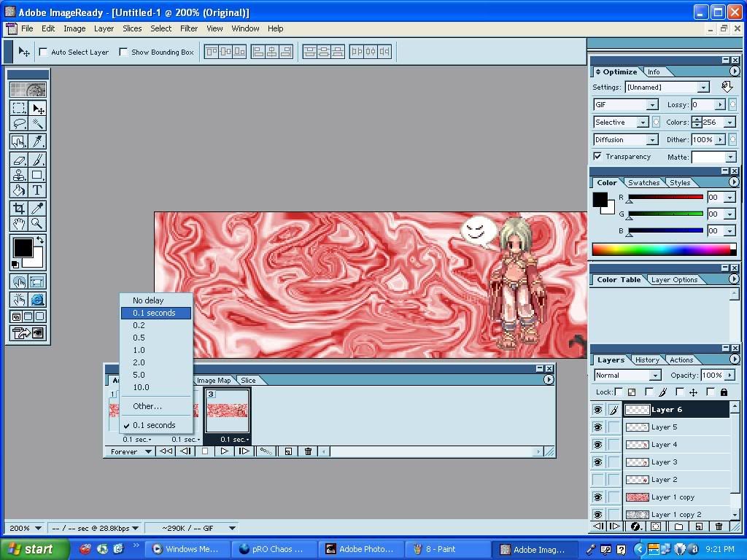
Task: Switch to the Layer Options tab
Action: click(x=674, y=280)
